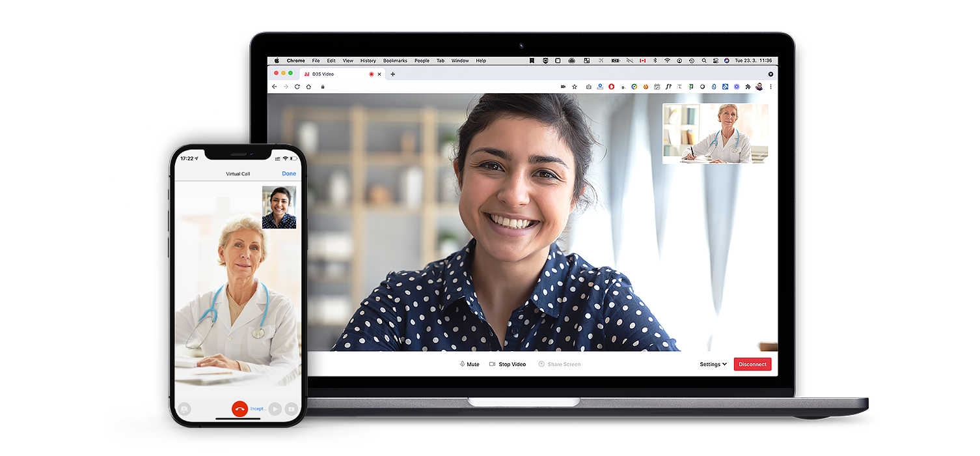Click the Siri icon in the menu bar
Viewport: 980px width, 456px height.
tap(727, 61)
